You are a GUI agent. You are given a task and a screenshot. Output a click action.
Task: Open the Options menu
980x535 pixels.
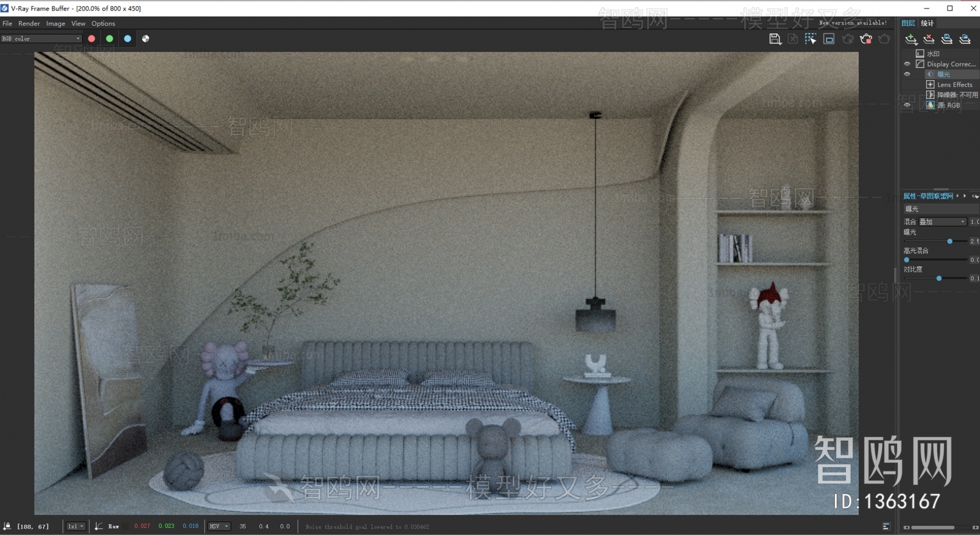pyautogui.click(x=104, y=23)
